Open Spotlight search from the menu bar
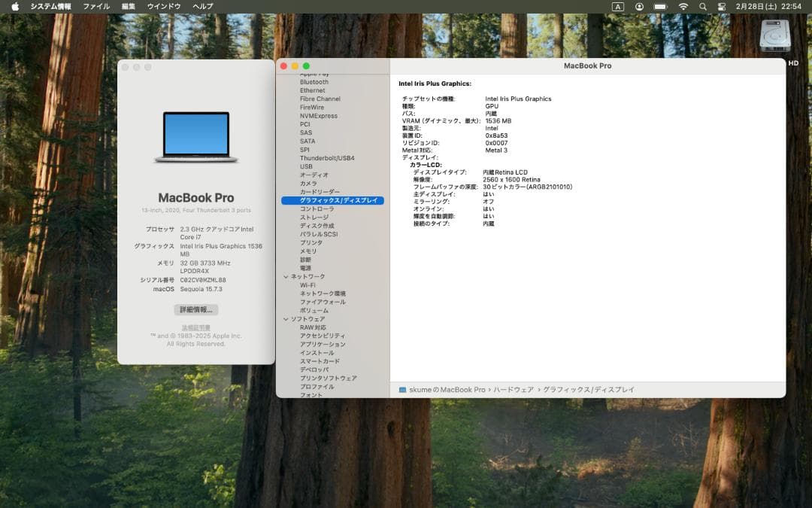The width and height of the screenshot is (812, 508). pyautogui.click(x=704, y=6)
